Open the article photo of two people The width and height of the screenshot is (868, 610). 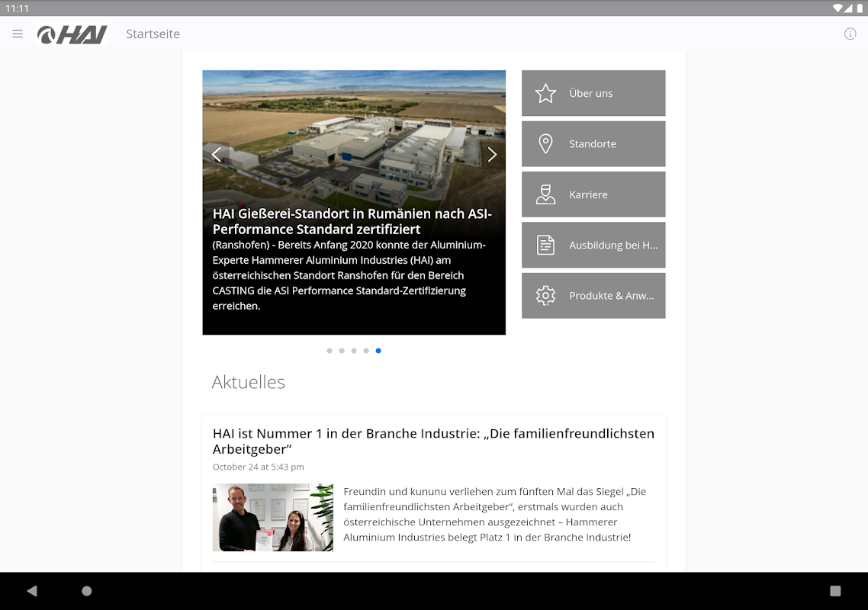point(273,518)
